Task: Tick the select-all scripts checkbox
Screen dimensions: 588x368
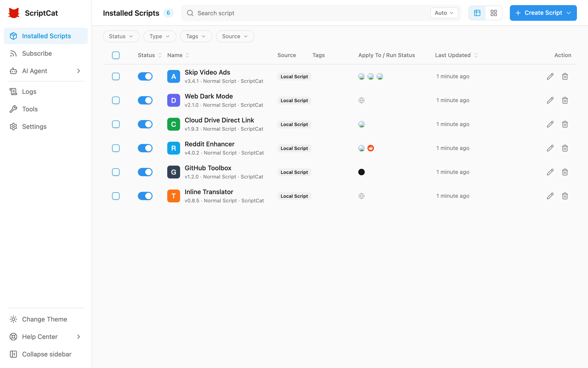Action: click(x=116, y=55)
